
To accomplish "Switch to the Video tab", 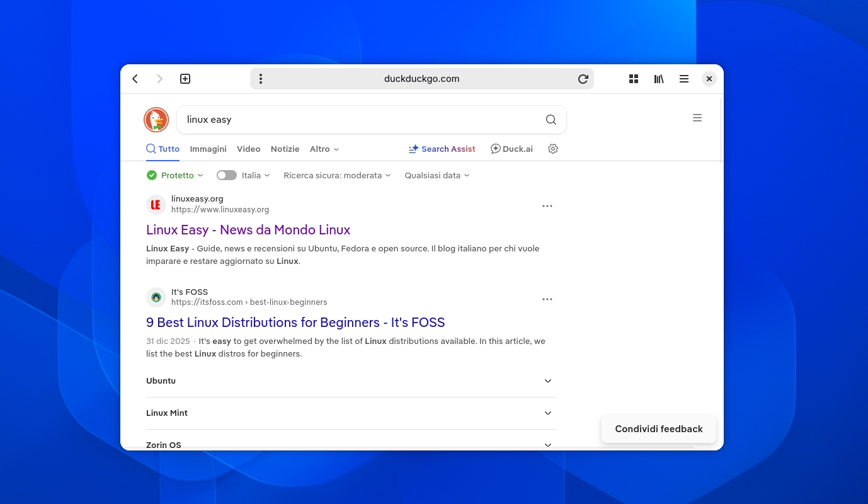I will [x=249, y=149].
